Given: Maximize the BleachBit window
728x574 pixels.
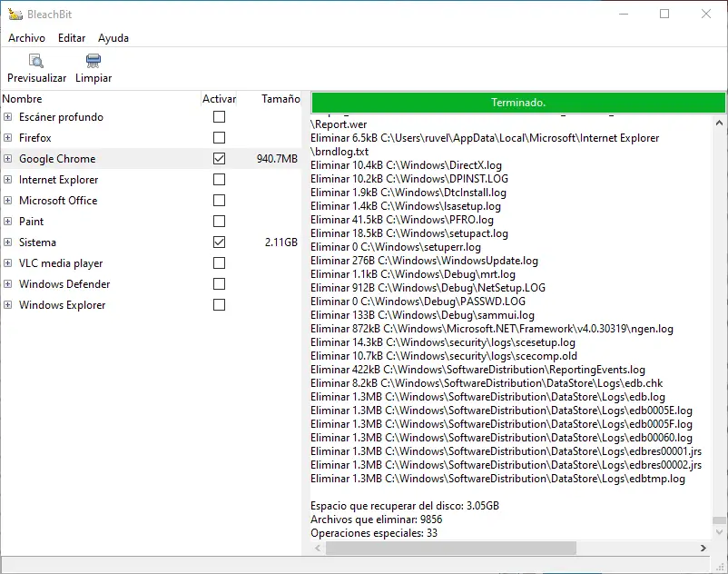Looking at the screenshot, I should point(664,14).
